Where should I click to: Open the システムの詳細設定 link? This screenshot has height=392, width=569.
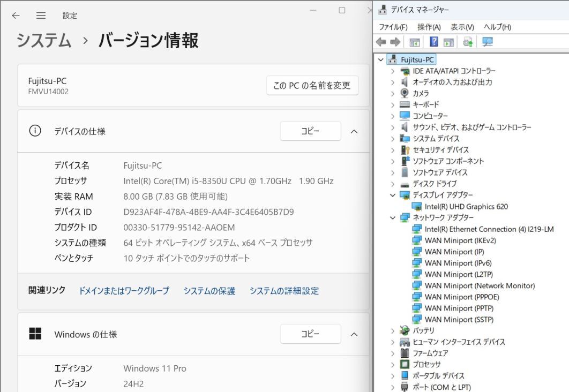(x=284, y=290)
